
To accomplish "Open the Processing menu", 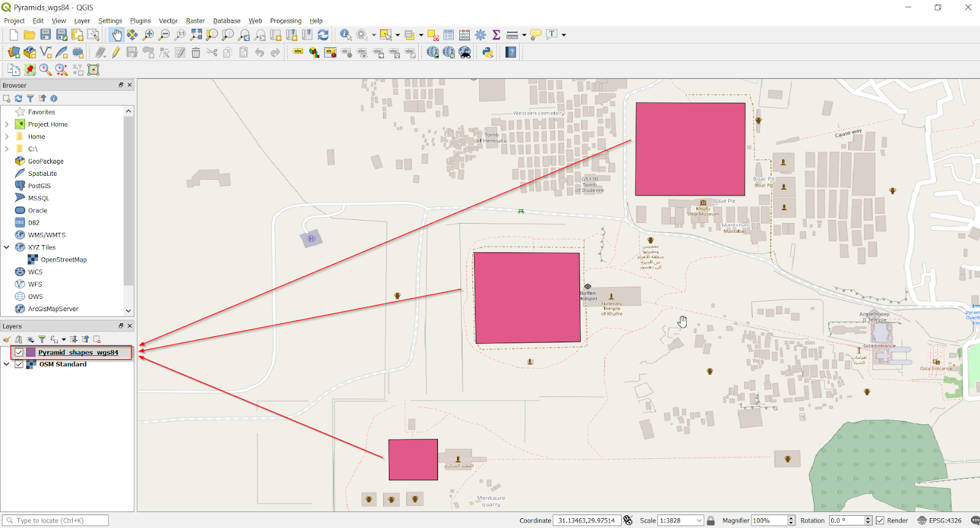I will pos(285,21).
